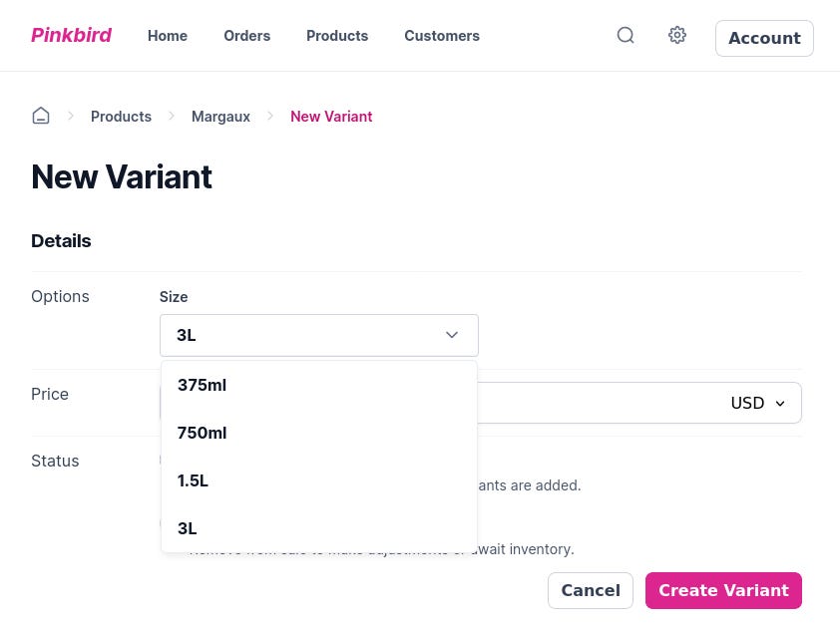The height and width of the screenshot is (633, 840).
Task: Click the Pinkbird logo
Action: coord(71,36)
